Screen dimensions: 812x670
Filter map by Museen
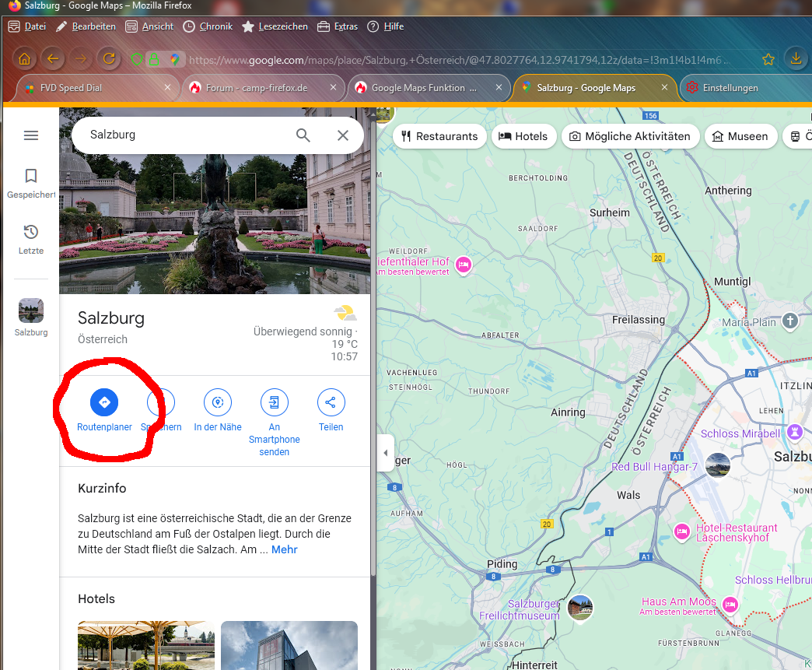coord(740,136)
